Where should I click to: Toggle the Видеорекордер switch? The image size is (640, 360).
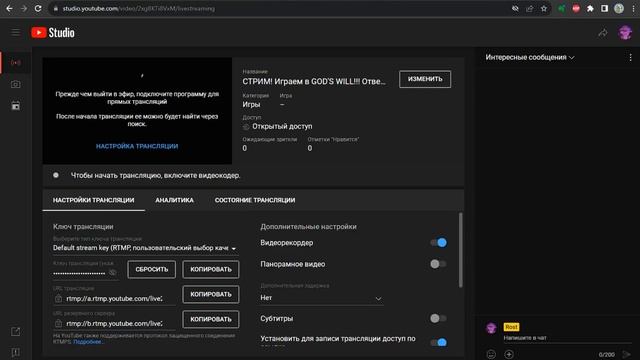coord(438,242)
